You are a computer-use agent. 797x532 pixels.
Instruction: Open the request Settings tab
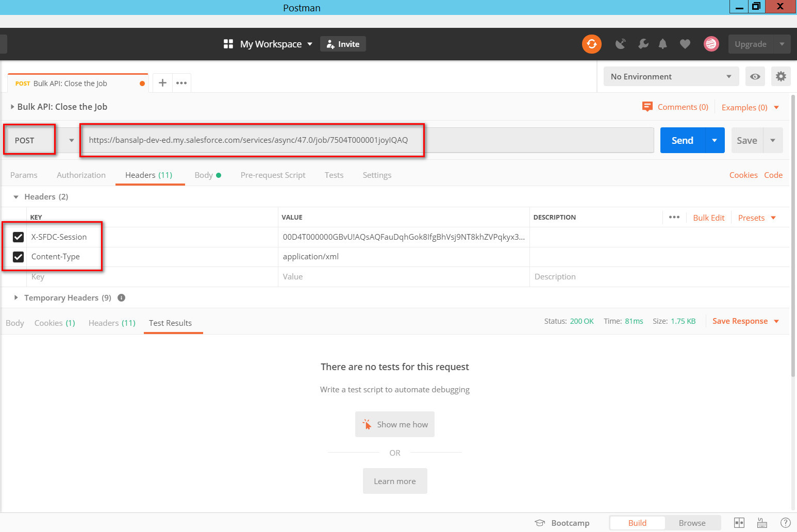pyautogui.click(x=377, y=175)
